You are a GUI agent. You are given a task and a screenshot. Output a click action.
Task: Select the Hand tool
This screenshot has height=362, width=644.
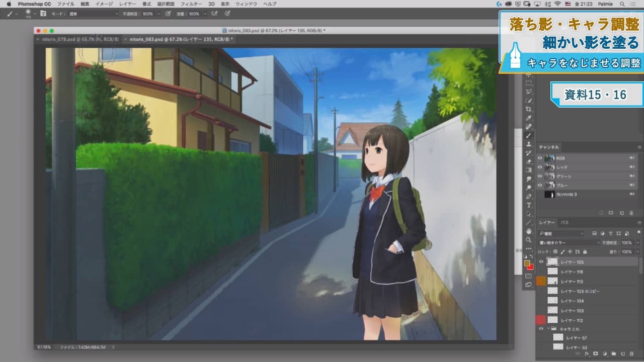tap(529, 231)
